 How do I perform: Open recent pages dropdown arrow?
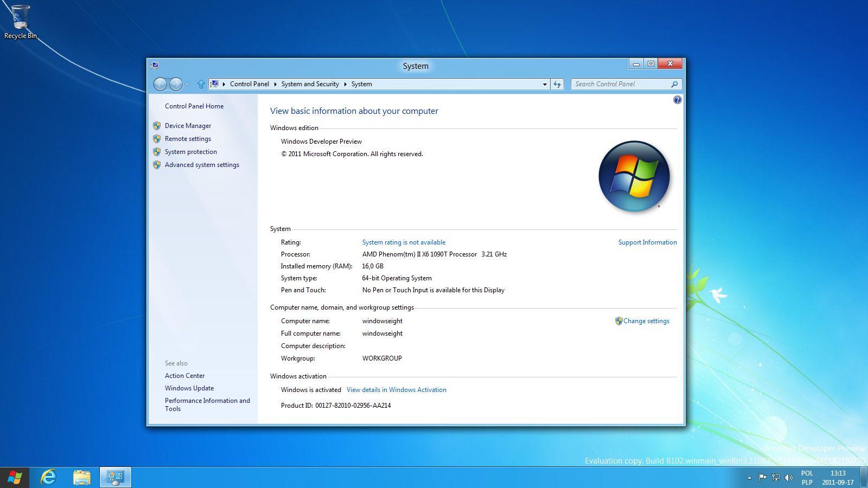(x=187, y=84)
